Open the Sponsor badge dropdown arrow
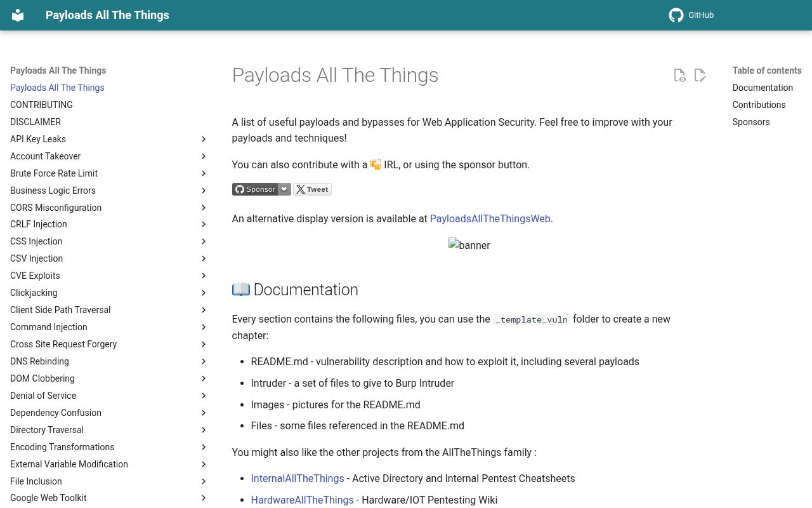Image resolution: width=812 pixels, height=508 pixels. click(x=284, y=189)
